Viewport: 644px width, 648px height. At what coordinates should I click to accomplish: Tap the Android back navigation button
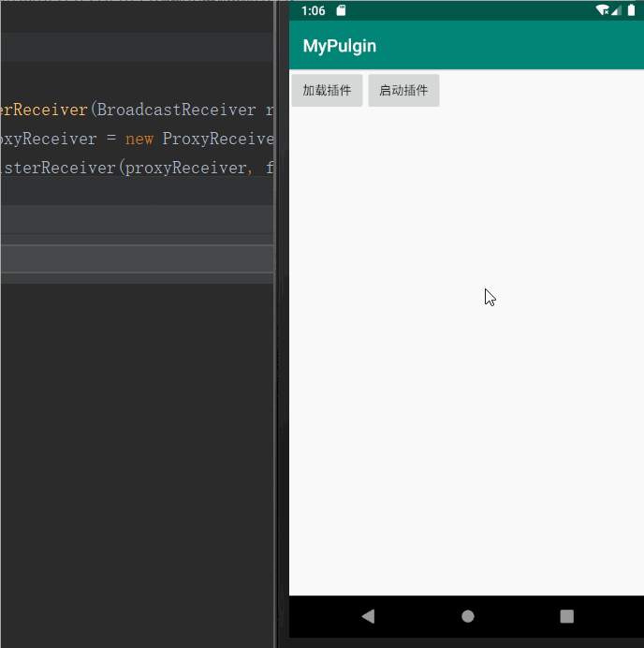click(368, 616)
